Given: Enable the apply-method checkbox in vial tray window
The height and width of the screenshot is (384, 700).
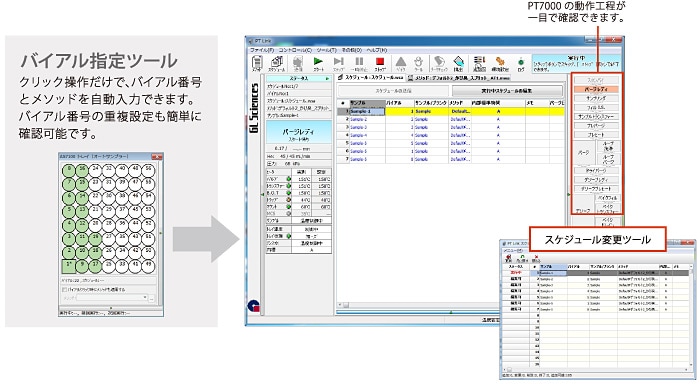Looking at the screenshot, I should (64, 289).
